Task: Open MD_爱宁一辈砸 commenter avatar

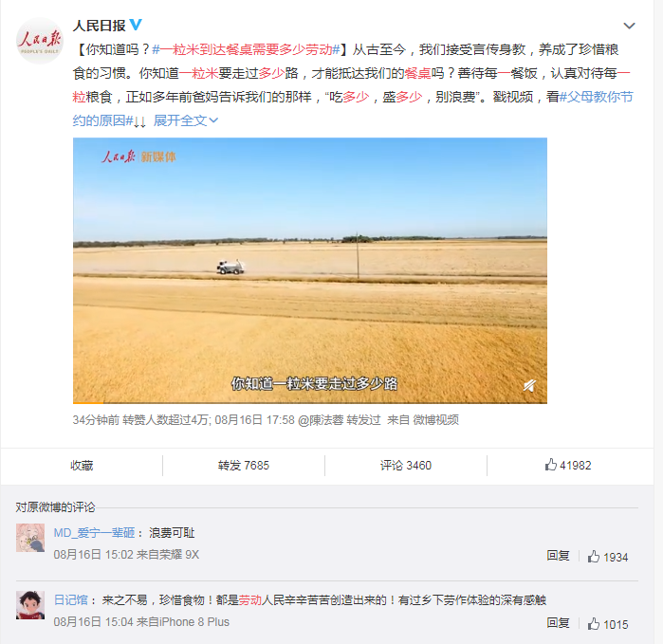Action: coord(30,538)
